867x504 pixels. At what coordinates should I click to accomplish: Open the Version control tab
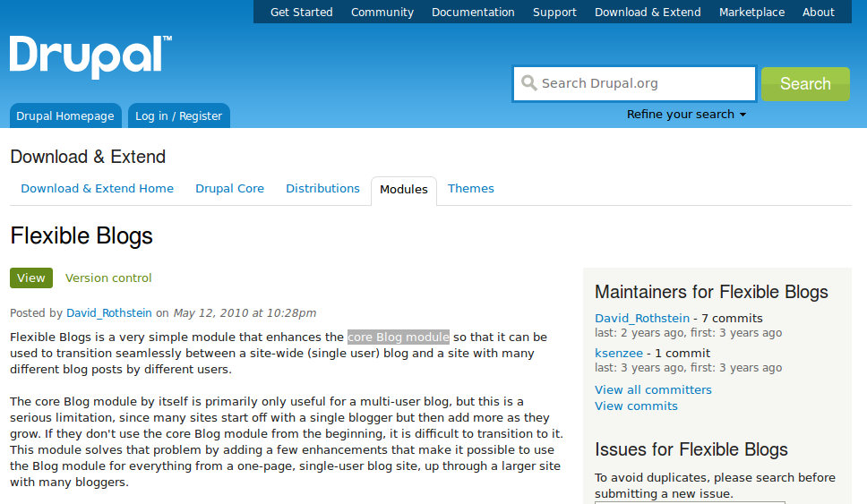click(108, 278)
